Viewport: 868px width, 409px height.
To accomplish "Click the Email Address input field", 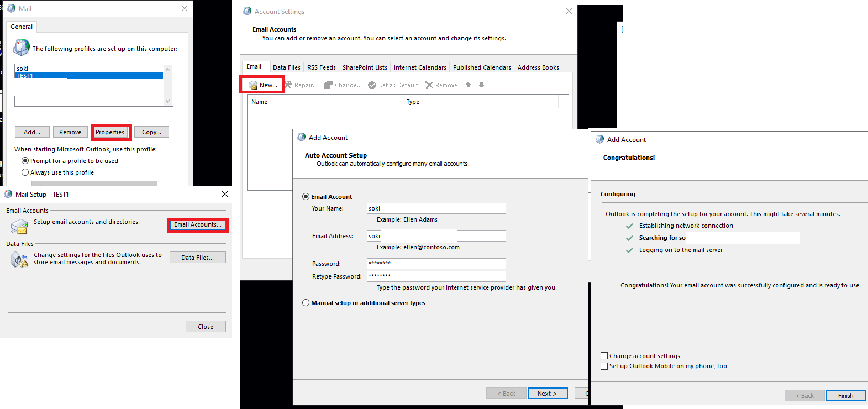I will point(436,236).
